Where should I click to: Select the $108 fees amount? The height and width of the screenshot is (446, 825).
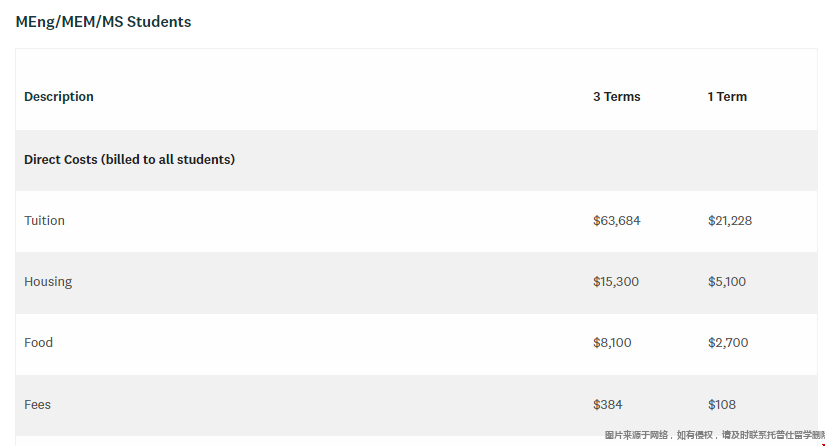[722, 405]
